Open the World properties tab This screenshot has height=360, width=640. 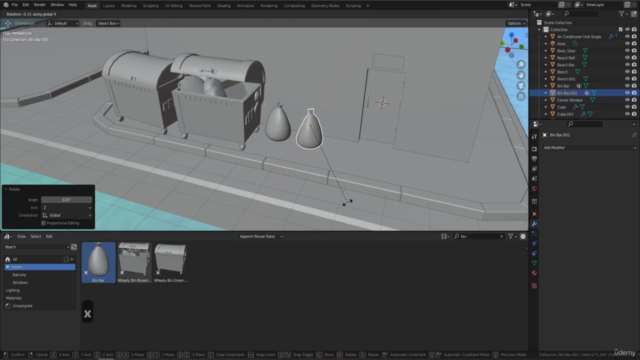tap(534, 189)
